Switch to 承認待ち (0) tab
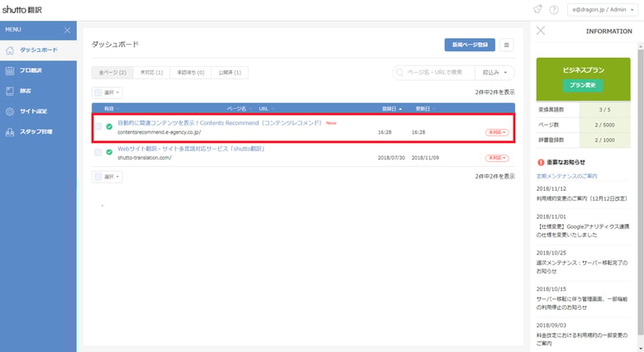This screenshot has height=352, width=644. pyautogui.click(x=191, y=73)
